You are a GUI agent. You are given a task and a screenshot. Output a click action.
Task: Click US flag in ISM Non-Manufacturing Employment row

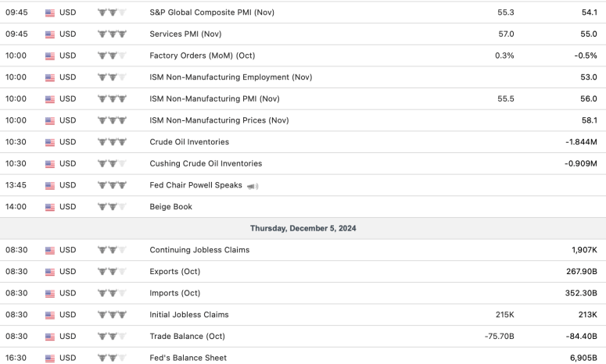(x=50, y=77)
